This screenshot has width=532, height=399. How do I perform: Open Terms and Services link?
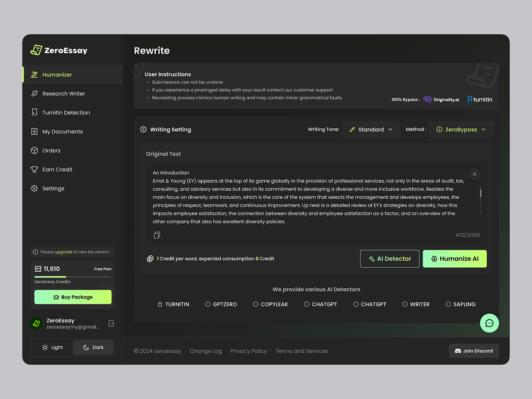click(302, 351)
